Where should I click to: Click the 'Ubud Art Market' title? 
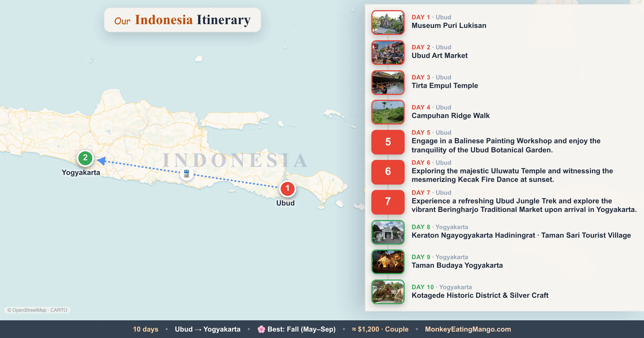440,56
